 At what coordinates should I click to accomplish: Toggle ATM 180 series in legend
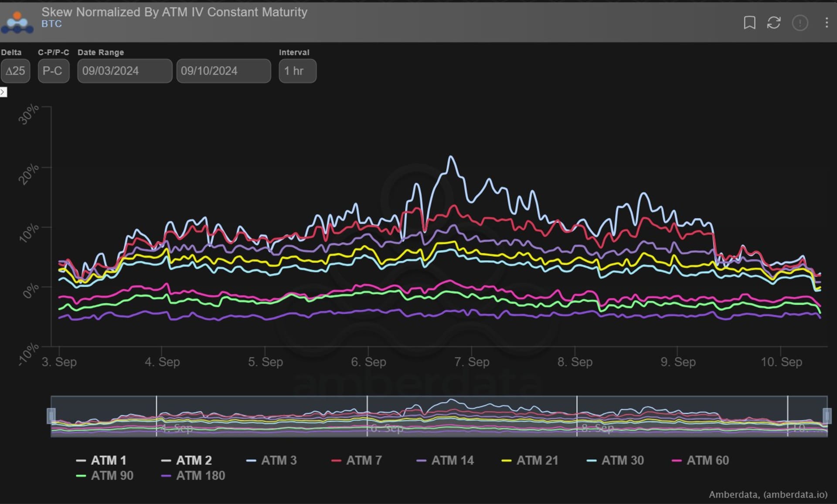tap(193, 476)
